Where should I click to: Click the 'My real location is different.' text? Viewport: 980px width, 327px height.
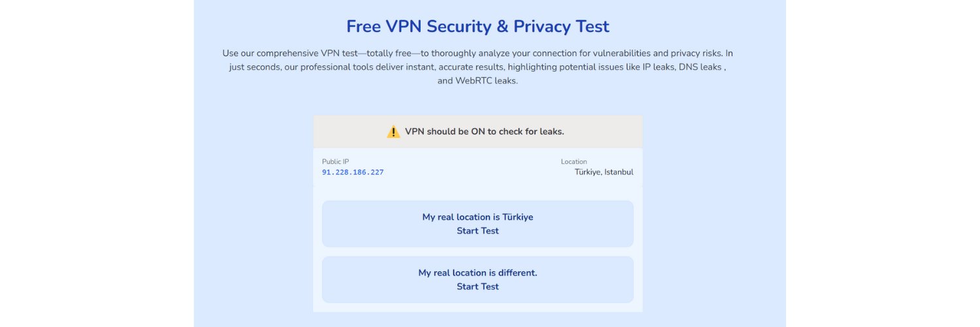[x=478, y=273]
